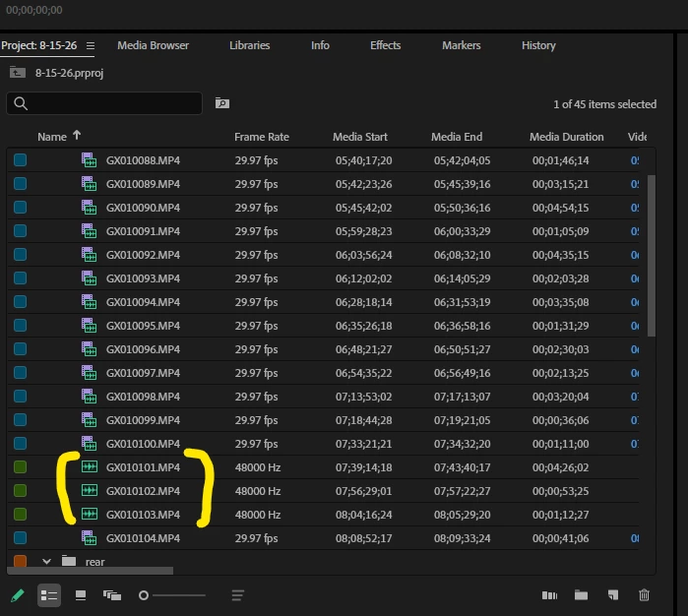Open Sort Icons menu
The image size is (688, 616).
click(238, 595)
